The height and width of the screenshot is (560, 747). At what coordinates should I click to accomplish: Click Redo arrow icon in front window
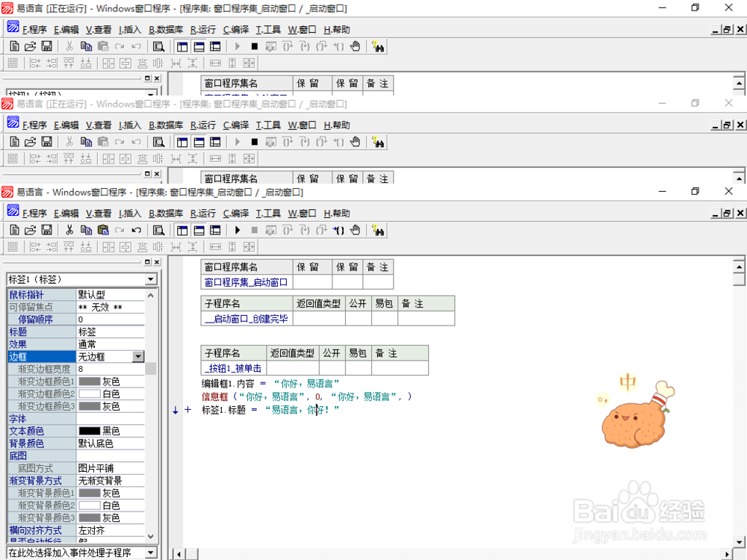pyautogui.click(x=120, y=231)
